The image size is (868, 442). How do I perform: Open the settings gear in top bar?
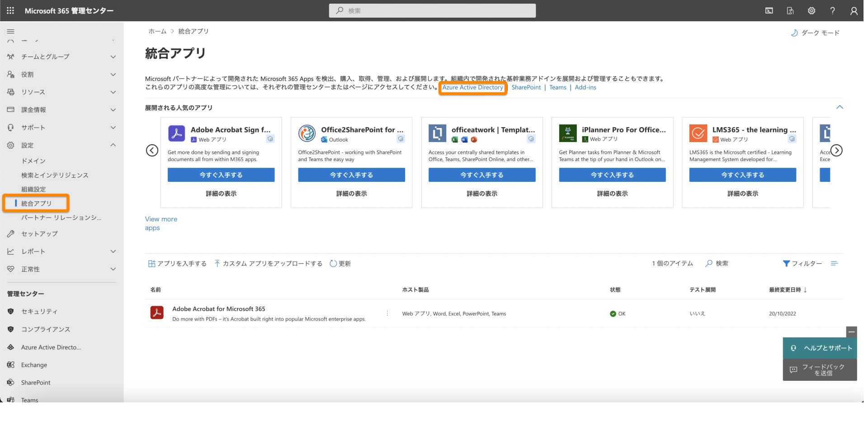[x=811, y=11]
